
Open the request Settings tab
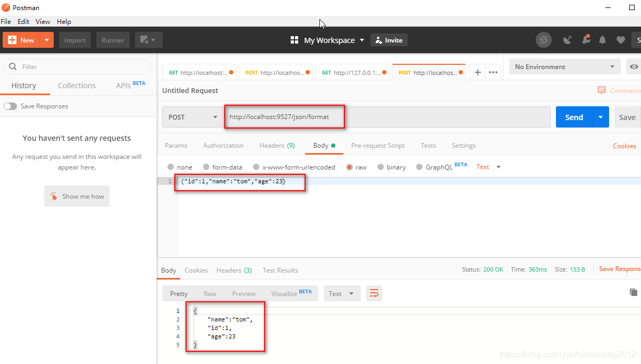pos(463,146)
